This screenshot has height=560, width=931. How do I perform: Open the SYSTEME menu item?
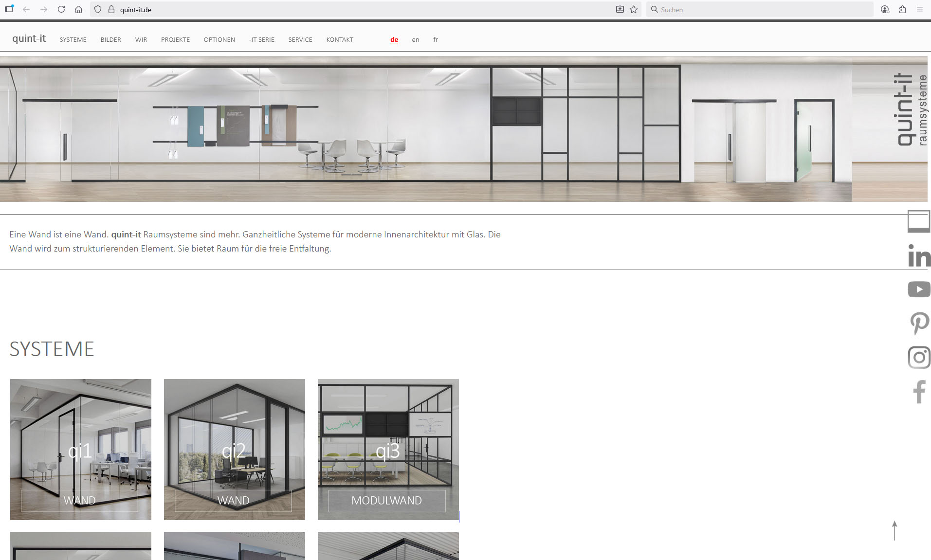point(73,40)
